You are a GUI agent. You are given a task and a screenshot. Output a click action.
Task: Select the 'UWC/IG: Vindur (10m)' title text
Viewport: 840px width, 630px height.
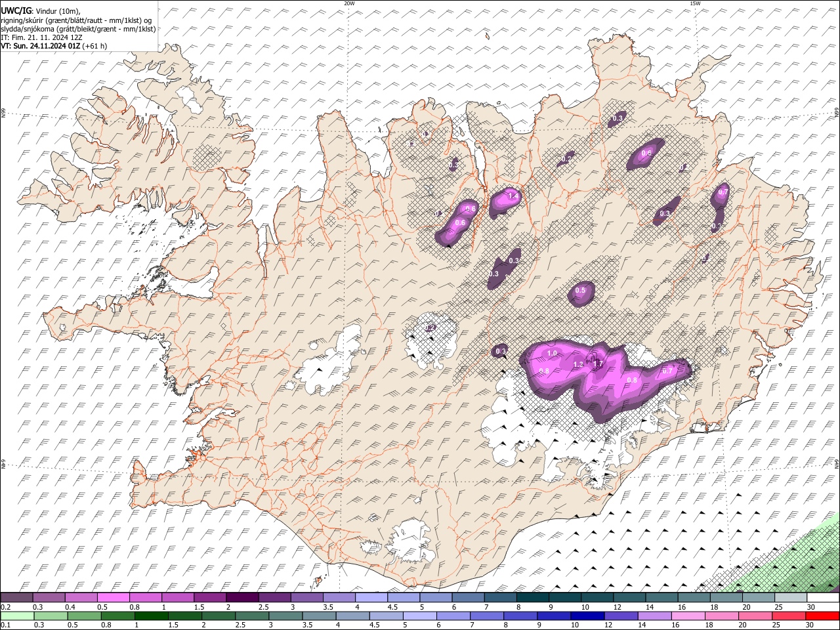[41, 10]
